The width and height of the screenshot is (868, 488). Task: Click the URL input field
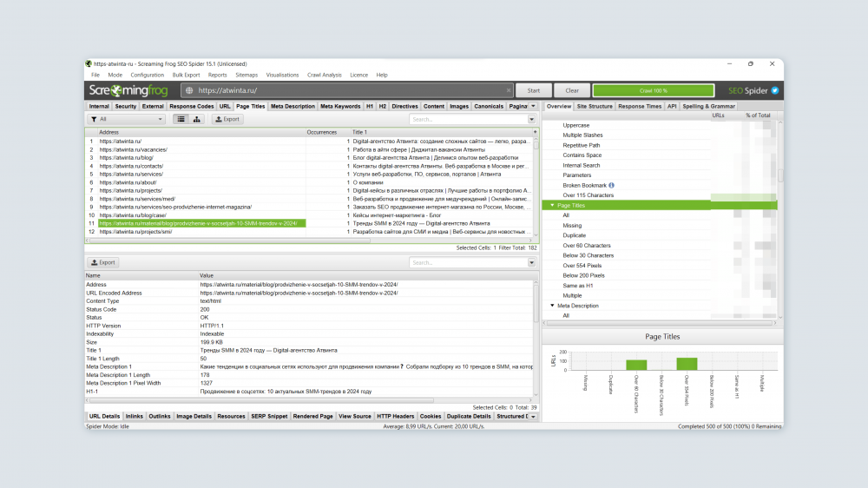[x=348, y=90]
